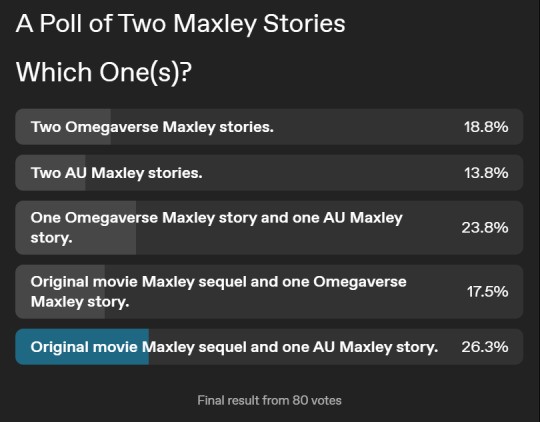Click the blue filled progress bar segment
The width and height of the screenshot is (540, 422).
[82, 347]
